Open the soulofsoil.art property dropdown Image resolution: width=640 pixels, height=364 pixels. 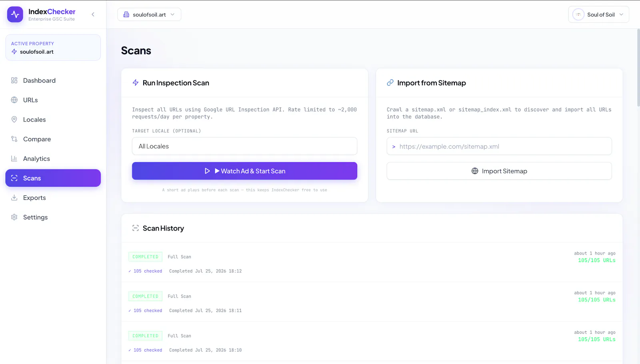click(149, 14)
